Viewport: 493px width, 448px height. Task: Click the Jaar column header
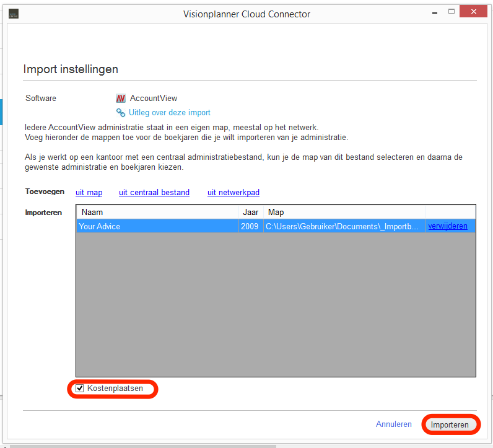pyautogui.click(x=251, y=212)
